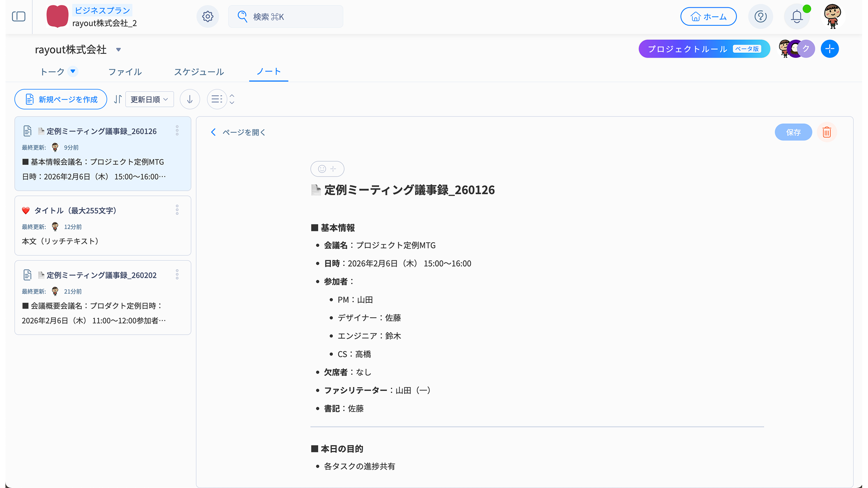Toggle the left sidebar panel icon

pyautogui.click(x=19, y=17)
